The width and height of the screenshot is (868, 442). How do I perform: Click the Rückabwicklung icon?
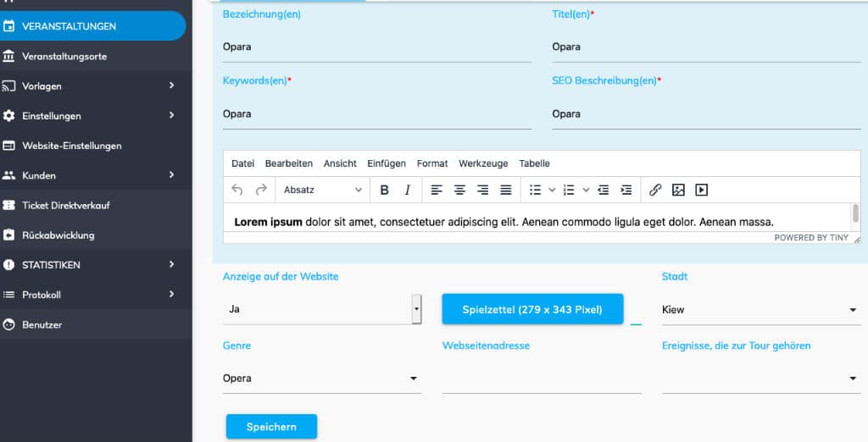(8, 235)
